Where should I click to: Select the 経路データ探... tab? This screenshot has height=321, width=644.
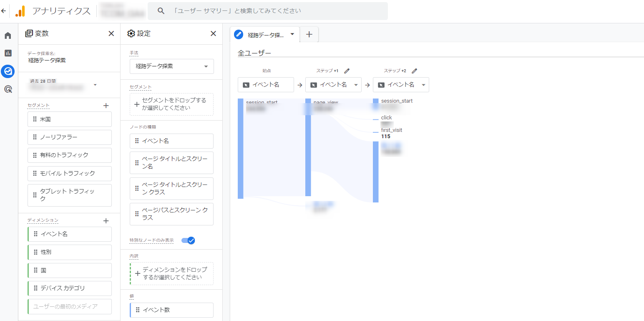[265, 35]
